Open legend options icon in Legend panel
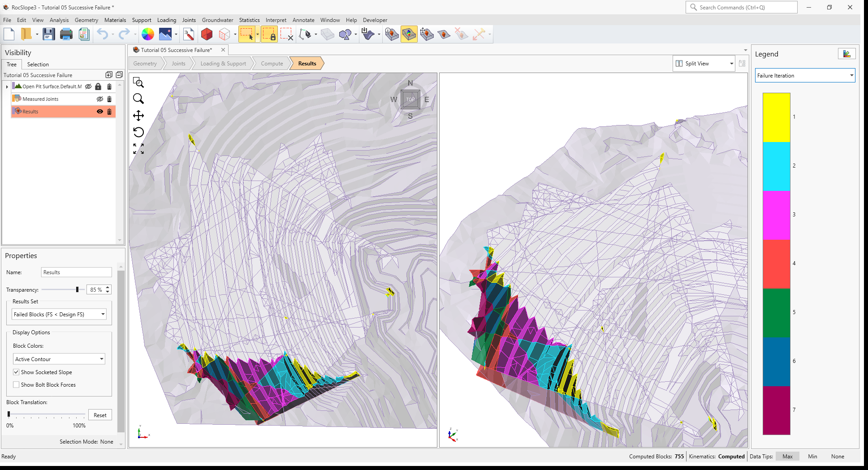Screen dimensions: 868x470 coord(846,54)
